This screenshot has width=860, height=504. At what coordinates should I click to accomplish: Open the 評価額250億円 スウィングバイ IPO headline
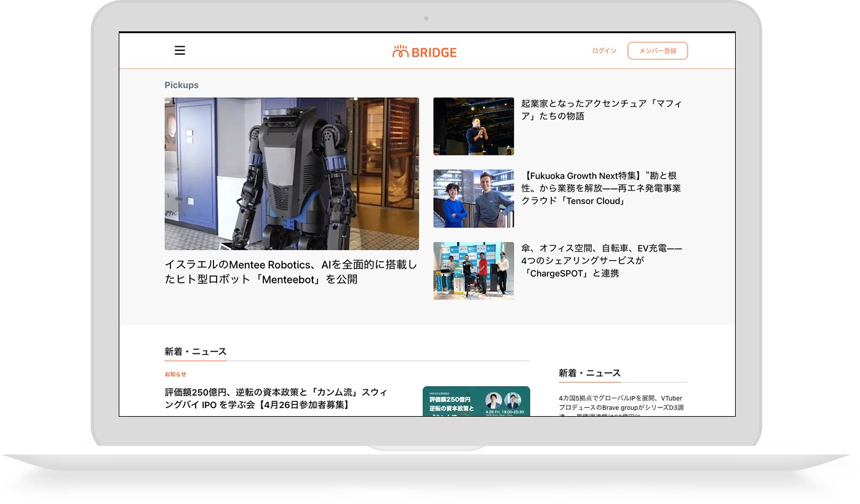[x=276, y=398]
